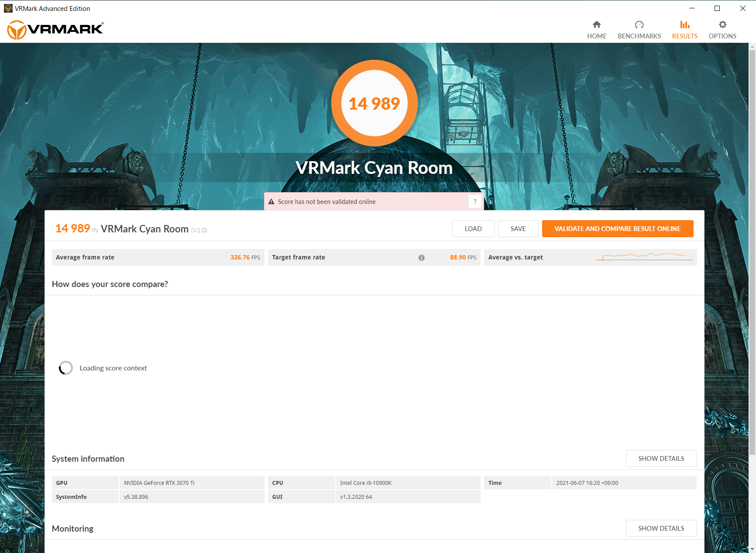Viewport: 756px width, 553px height.
Task: Open the Options tab
Action: point(722,30)
